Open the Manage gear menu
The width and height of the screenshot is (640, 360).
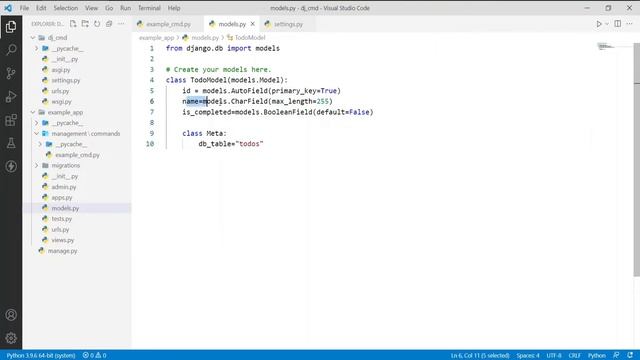(11, 338)
